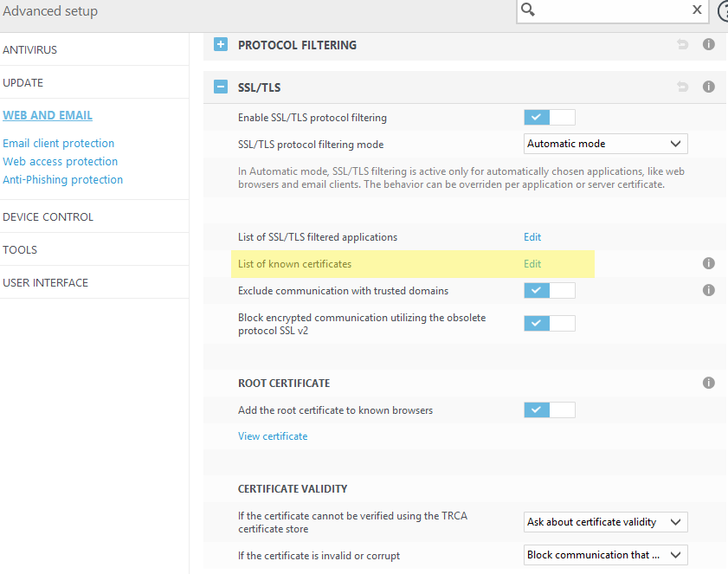Select USER INTERFACE in sidebar
Viewport: 728px width, 574px height.
[x=45, y=283]
